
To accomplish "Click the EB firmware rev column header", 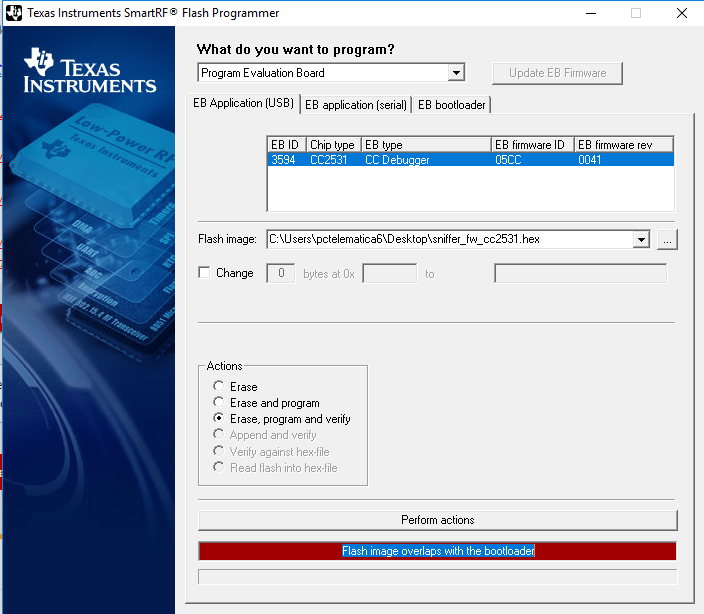I will click(x=624, y=145).
